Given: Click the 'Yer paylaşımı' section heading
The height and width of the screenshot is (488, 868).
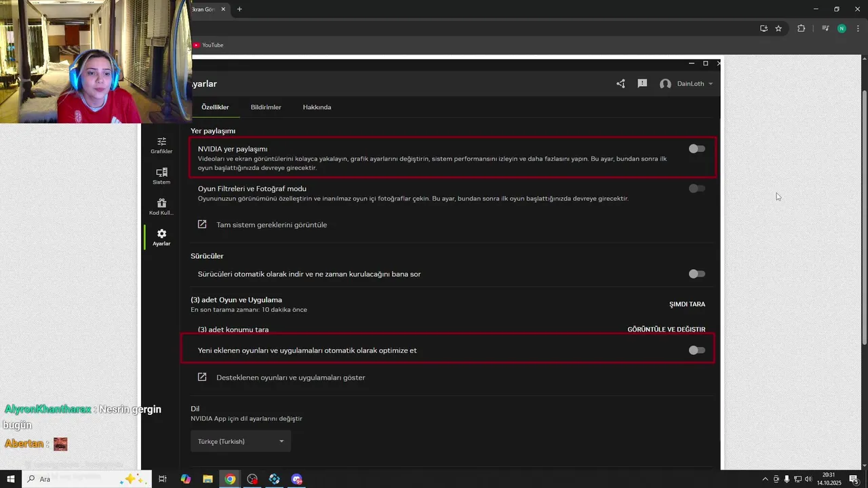Looking at the screenshot, I should (x=213, y=131).
